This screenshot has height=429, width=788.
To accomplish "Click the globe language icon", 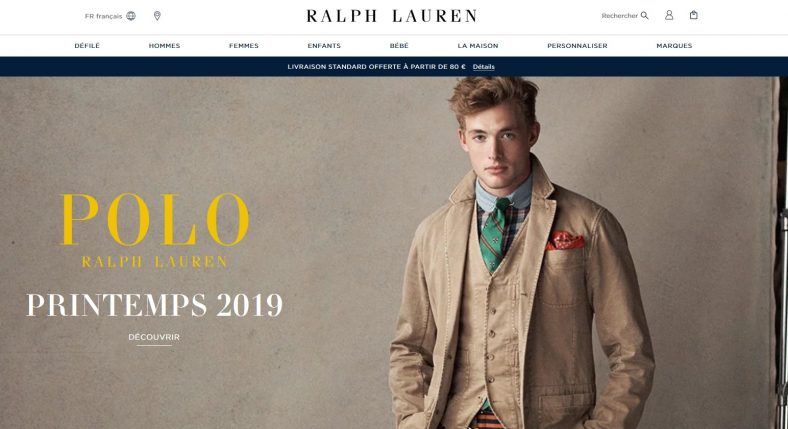I will point(131,16).
